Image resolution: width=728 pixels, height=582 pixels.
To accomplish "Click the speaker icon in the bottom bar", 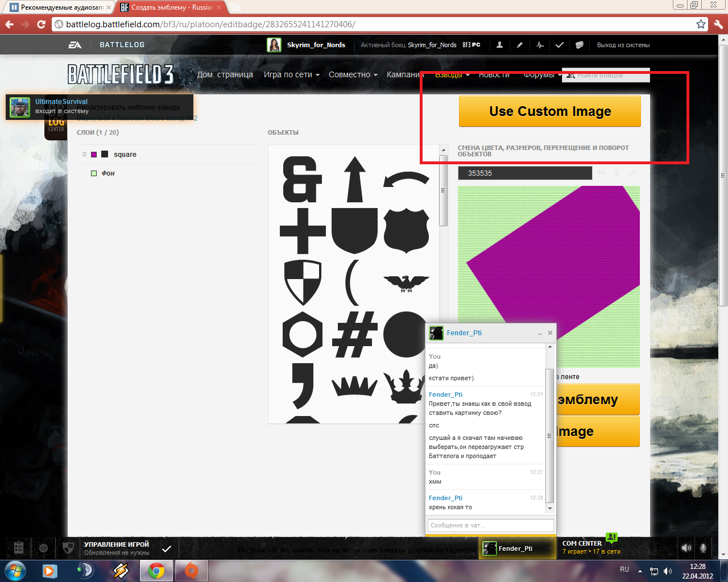I will pyautogui.click(x=686, y=548).
